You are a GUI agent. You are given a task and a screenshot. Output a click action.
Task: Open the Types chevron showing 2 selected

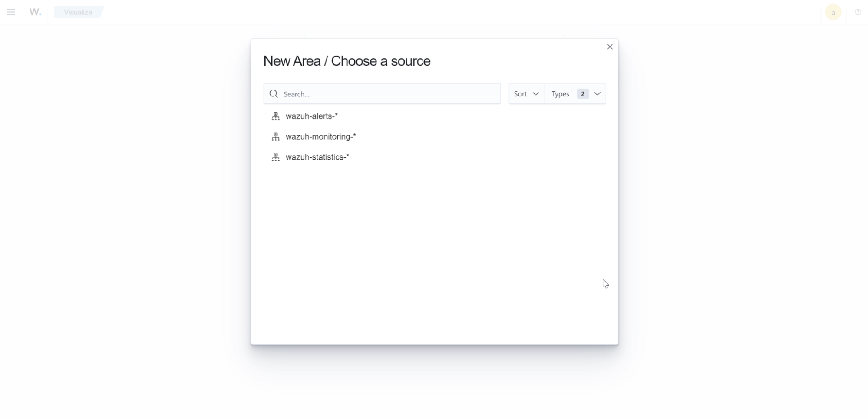pyautogui.click(x=597, y=93)
